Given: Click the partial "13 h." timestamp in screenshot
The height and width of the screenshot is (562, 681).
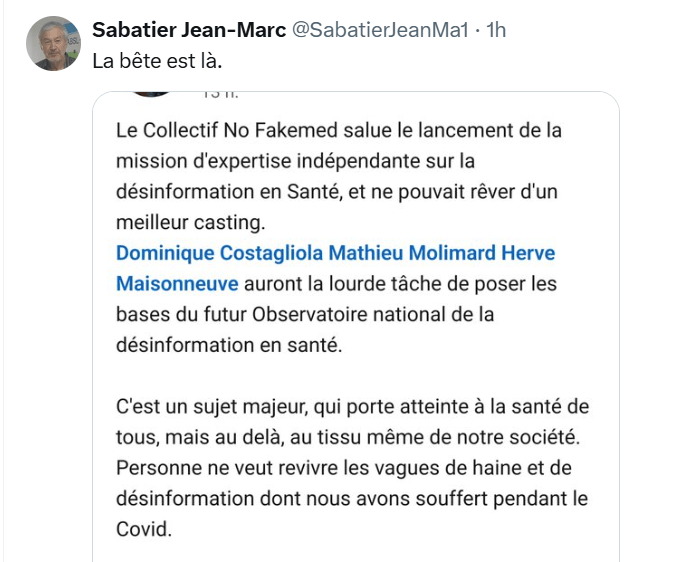Looking at the screenshot, I should (220, 94).
